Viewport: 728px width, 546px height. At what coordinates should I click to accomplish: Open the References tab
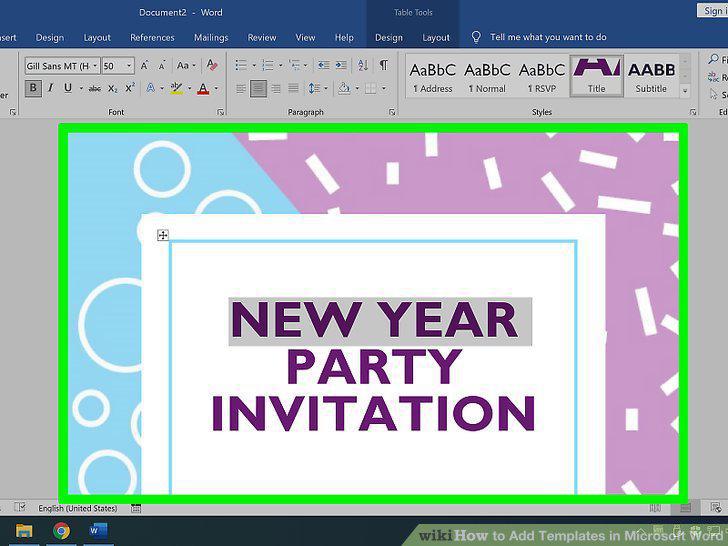(x=152, y=38)
